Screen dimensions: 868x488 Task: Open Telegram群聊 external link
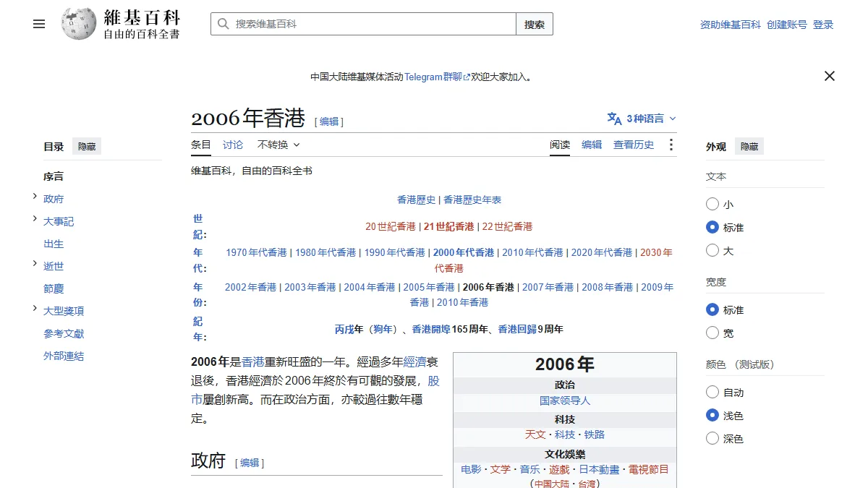pos(437,77)
